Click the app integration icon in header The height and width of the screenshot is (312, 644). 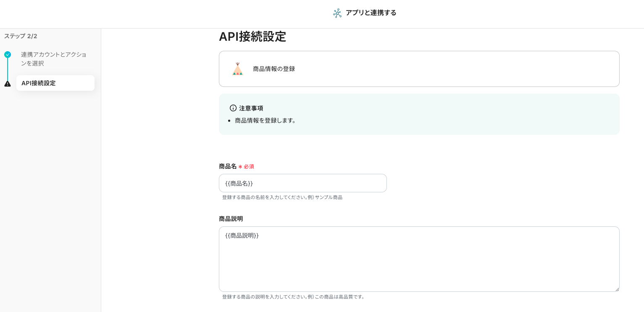pos(337,13)
